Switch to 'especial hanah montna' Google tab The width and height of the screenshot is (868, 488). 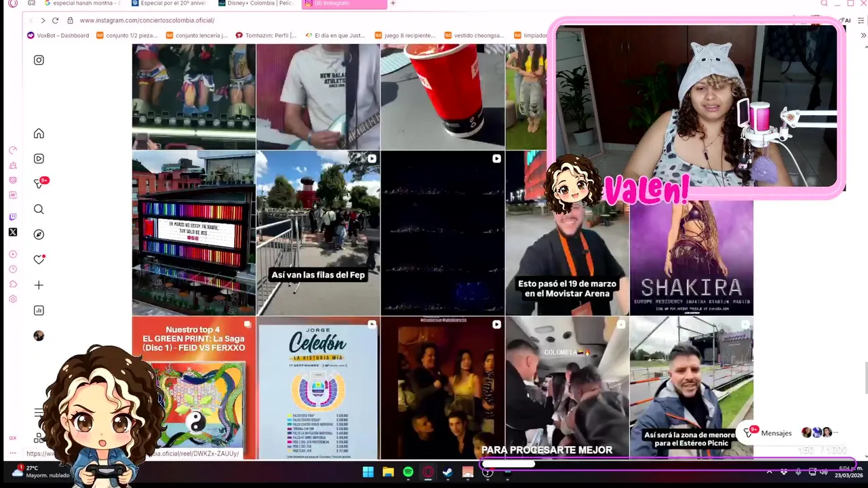click(x=81, y=3)
